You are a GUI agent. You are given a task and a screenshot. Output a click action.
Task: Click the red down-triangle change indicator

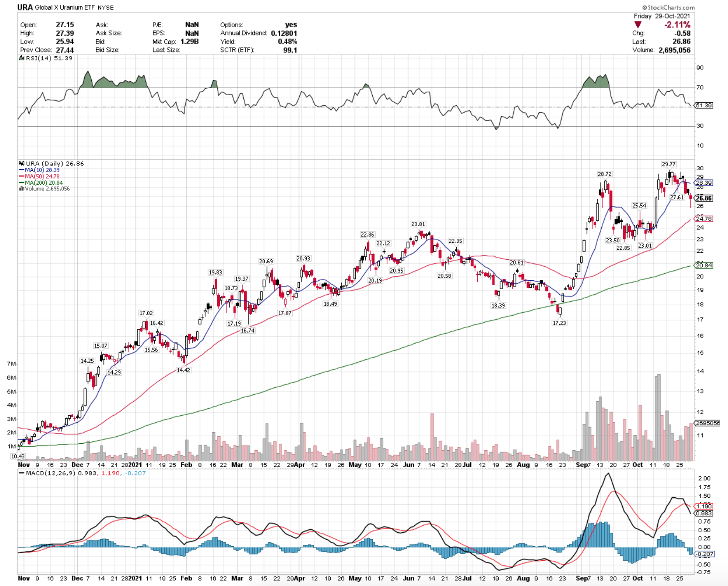[638, 25]
